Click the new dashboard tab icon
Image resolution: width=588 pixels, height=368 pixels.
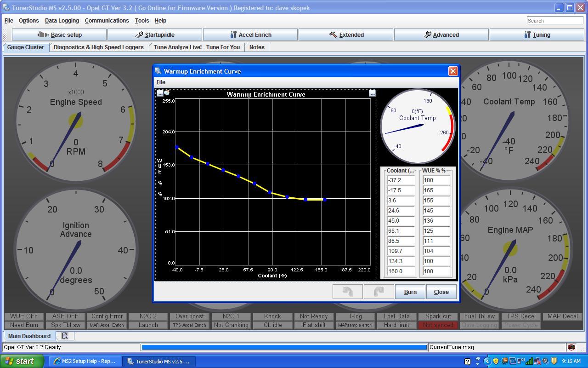[65, 336]
